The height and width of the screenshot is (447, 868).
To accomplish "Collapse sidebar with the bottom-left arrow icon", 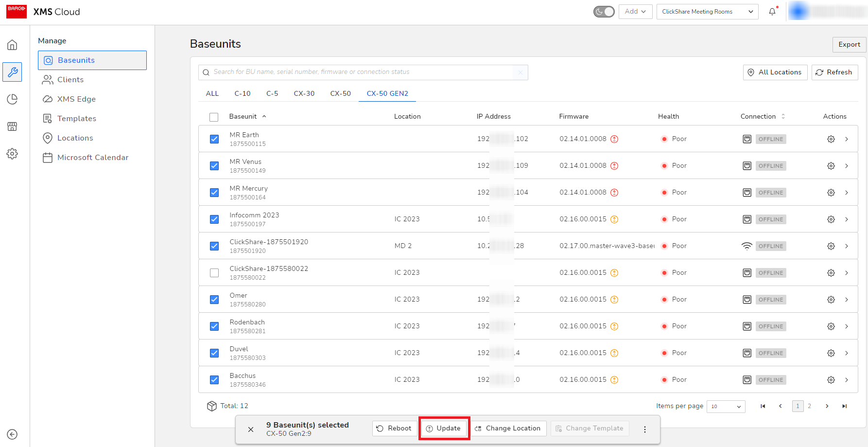I will click(x=12, y=434).
